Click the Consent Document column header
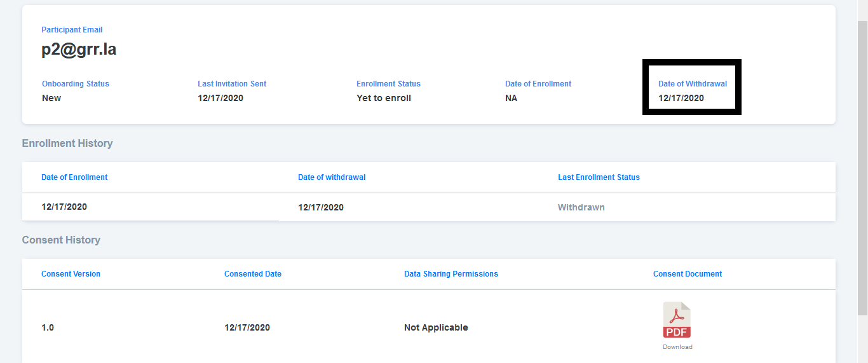 688,274
